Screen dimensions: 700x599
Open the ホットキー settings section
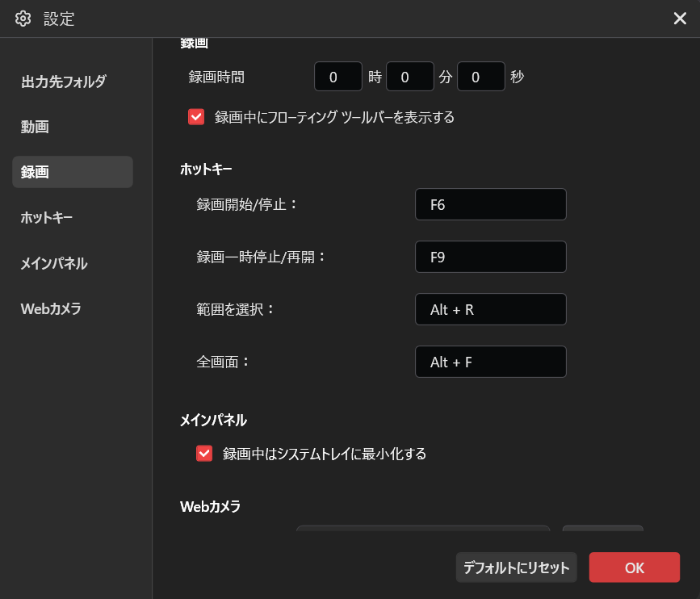click(x=48, y=217)
